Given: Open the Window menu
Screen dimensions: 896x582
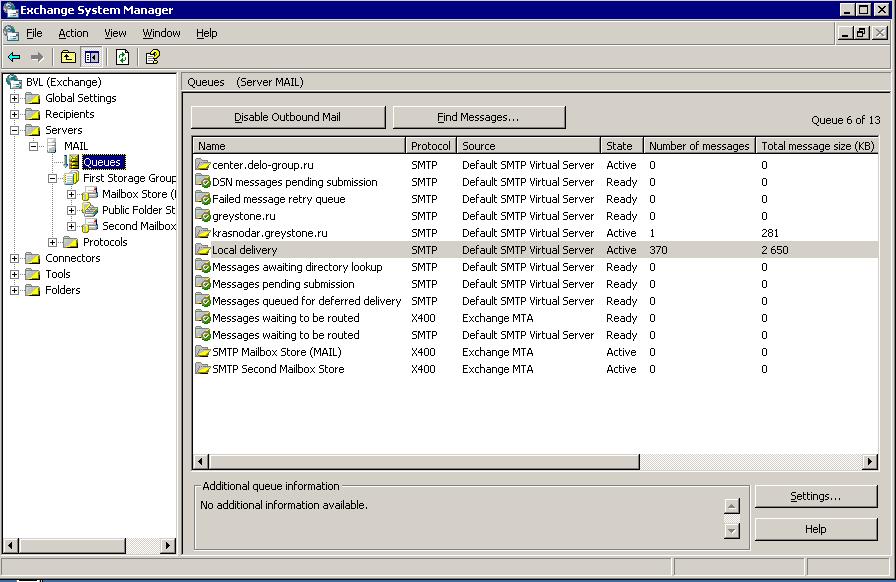Looking at the screenshot, I should [x=161, y=33].
